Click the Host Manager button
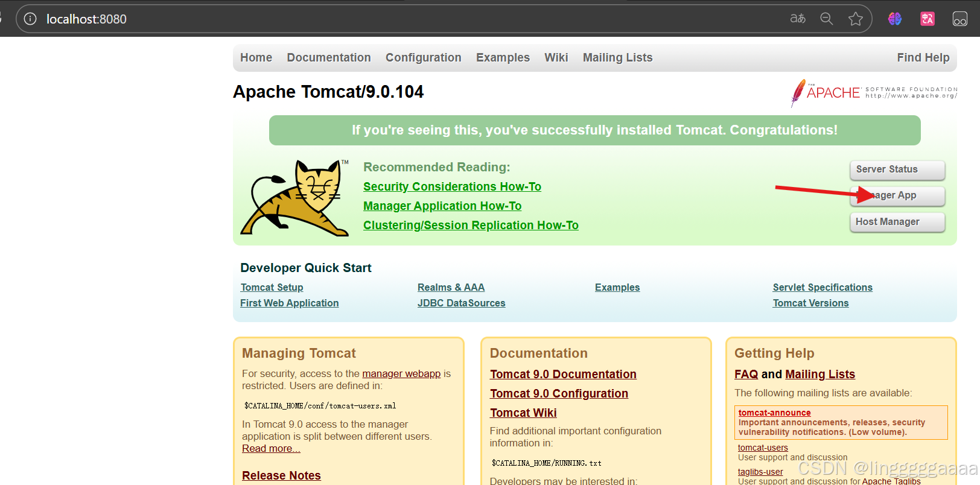The height and width of the screenshot is (485, 980). [x=897, y=222]
